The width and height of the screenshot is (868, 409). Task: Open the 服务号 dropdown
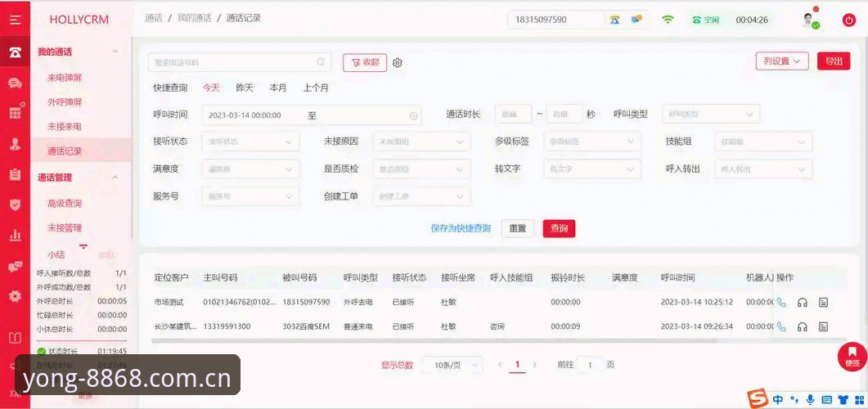click(x=251, y=196)
